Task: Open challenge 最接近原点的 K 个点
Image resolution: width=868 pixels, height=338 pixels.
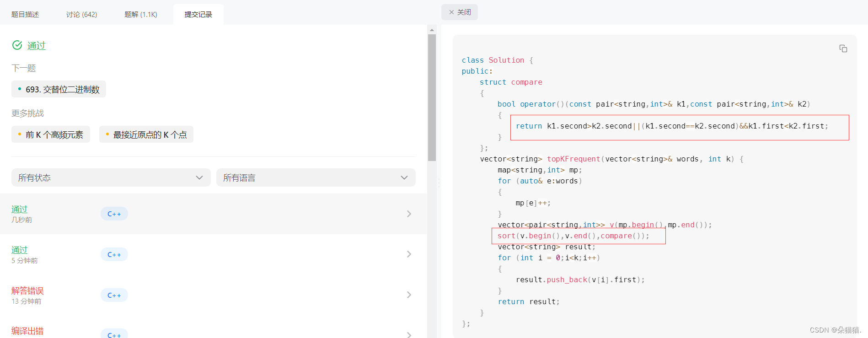Action: [x=146, y=134]
